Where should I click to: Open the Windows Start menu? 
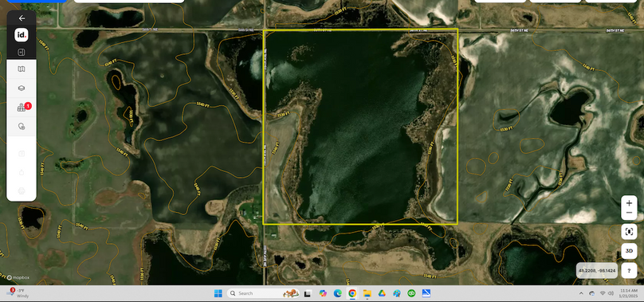point(218,293)
